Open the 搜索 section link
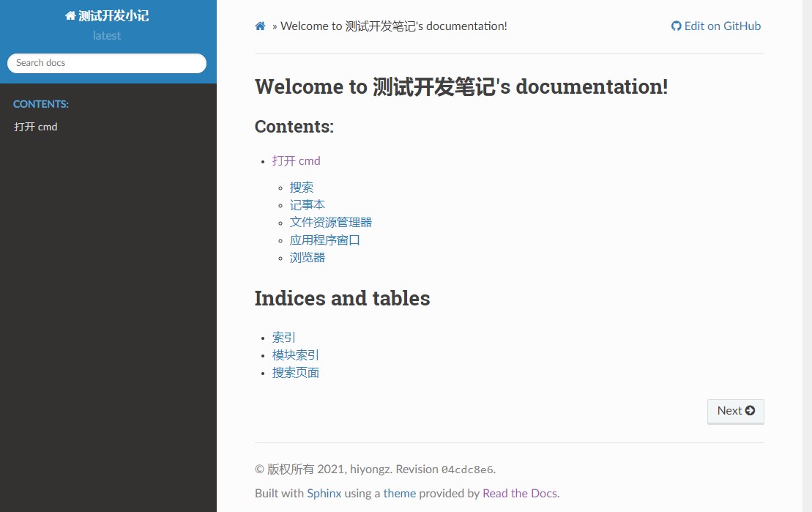Image resolution: width=812 pixels, height=512 pixels. (x=302, y=187)
